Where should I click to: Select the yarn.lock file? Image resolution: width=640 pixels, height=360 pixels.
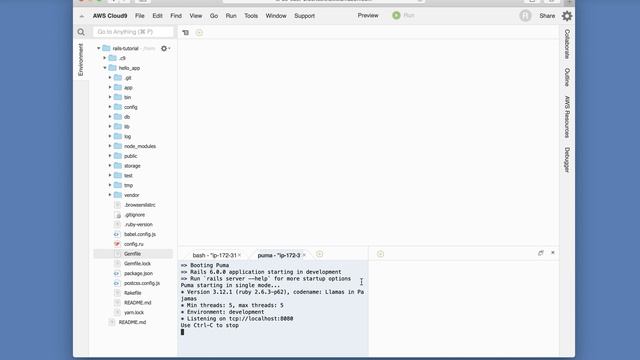point(134,313)
